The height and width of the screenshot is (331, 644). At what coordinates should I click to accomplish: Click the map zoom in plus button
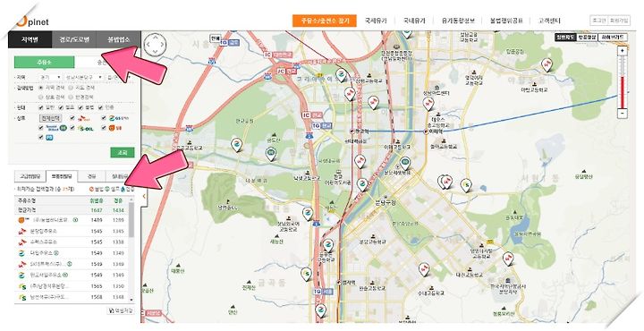[x=623, y=51]
